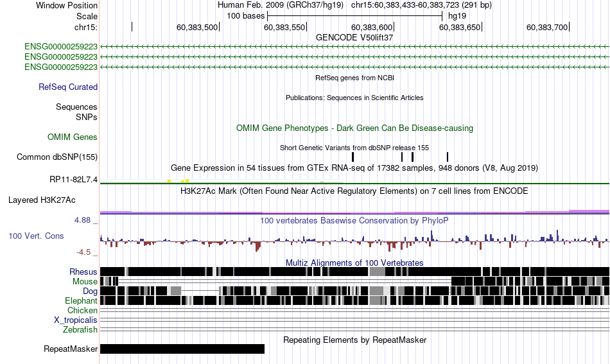Click the Human Feb. 2009 (GRCh37/hg19) text
This screenshot has height=364, width=610.
(281, 5)
